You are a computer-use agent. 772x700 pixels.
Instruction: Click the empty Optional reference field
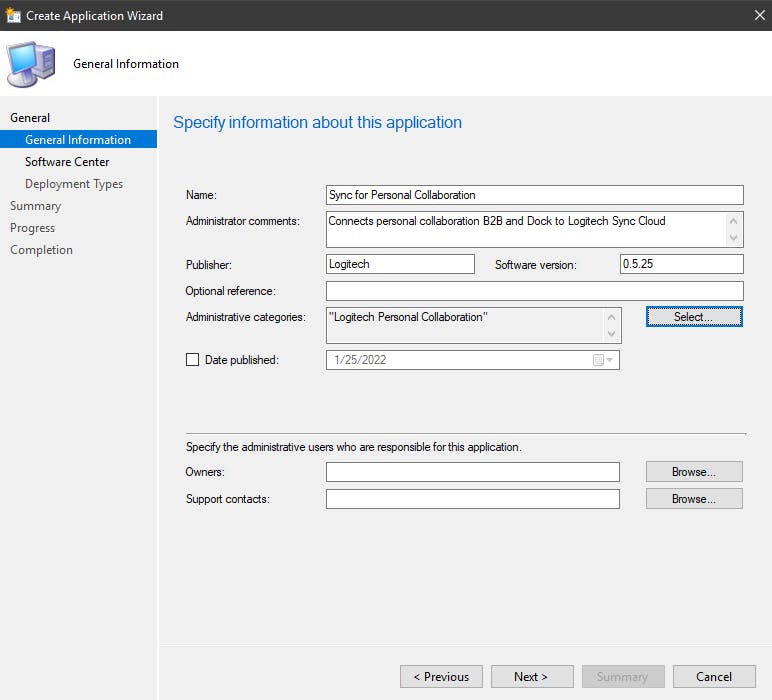click(x=535, y=291)
